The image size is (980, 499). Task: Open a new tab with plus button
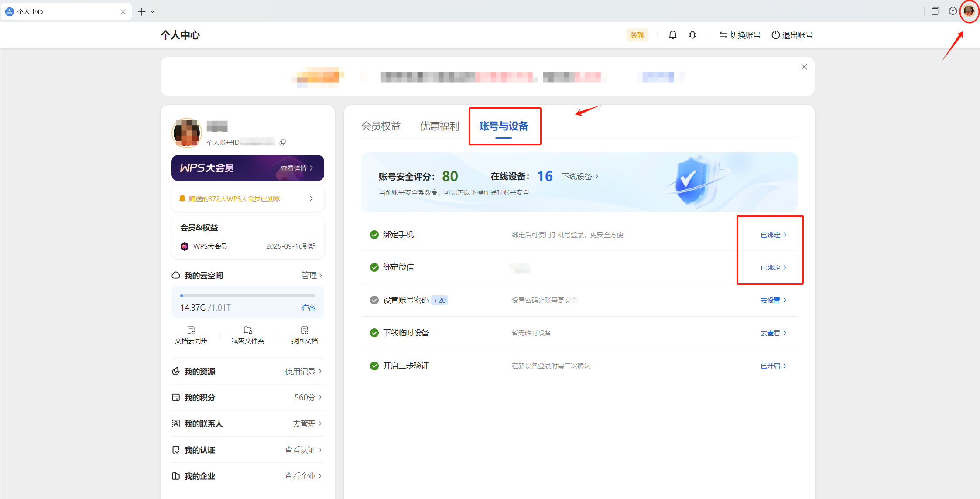coord(141,12)
